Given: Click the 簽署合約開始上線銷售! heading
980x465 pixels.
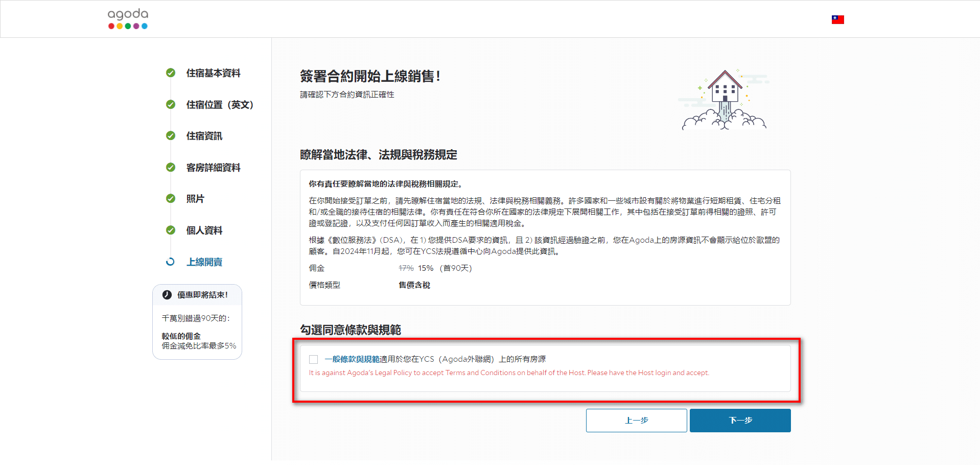Looking at the screenshot, I should coord(370,76).
